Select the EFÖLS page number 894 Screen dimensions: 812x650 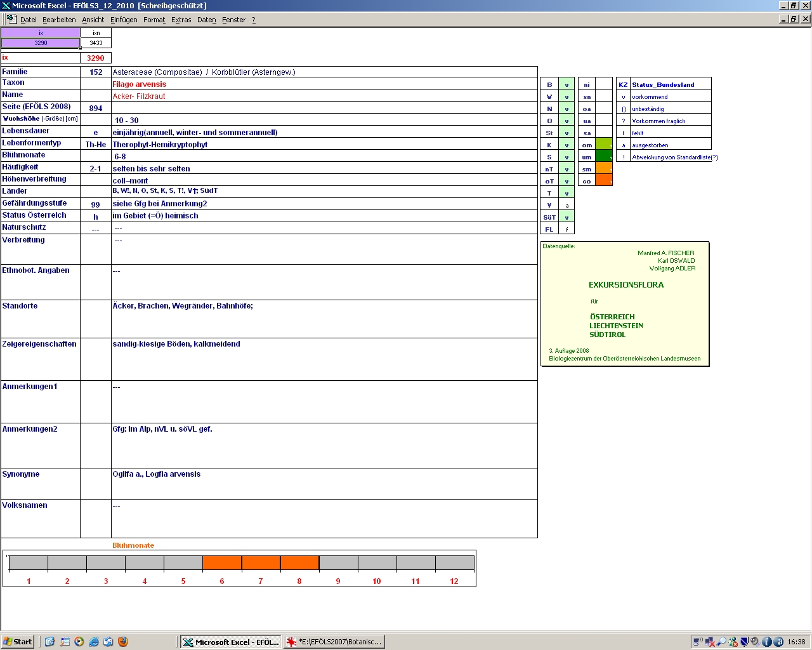96,109
